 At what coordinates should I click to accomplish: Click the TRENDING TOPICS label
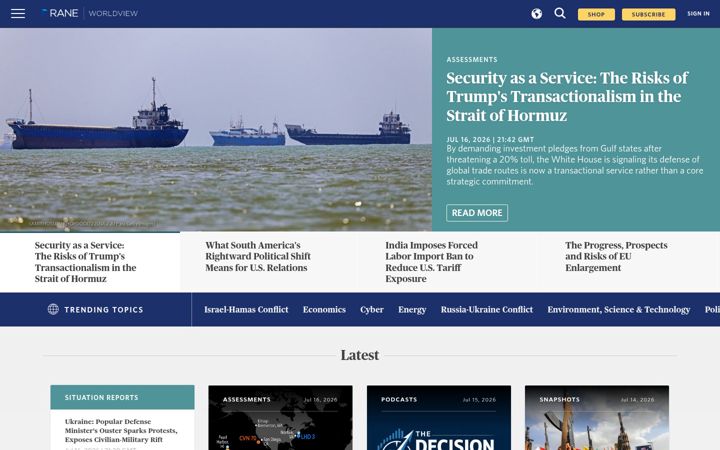(104, 309)
